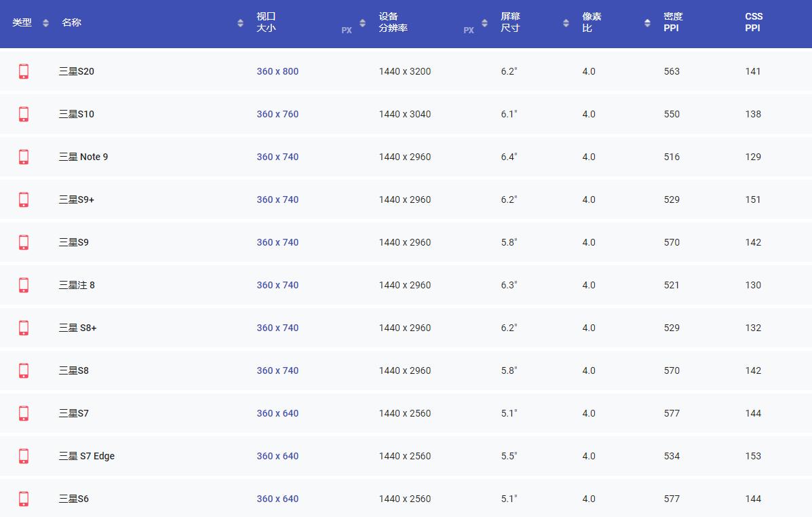812x517 pixels.
Task: Click the phone icon on the 三星S20 row
Action: coord(24,71)
